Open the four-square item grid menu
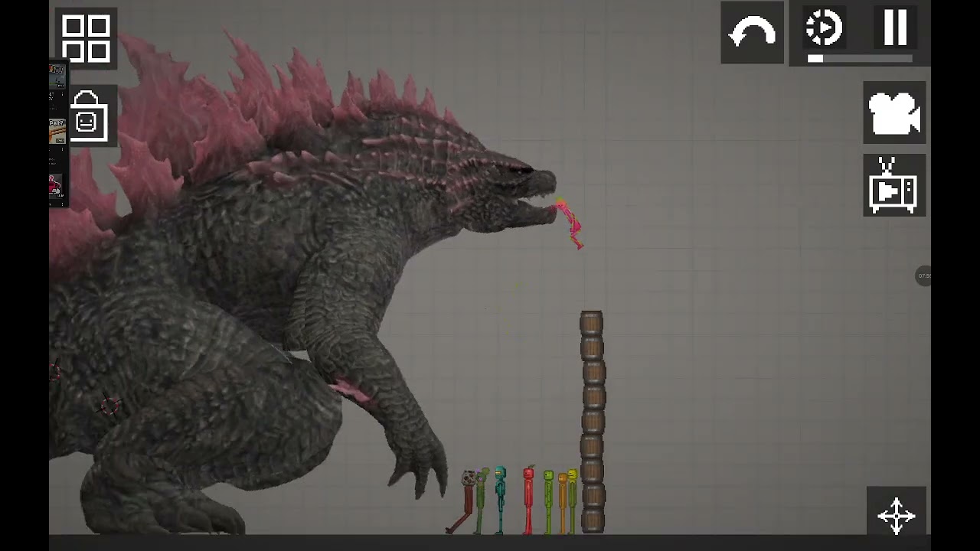The image size is (980, 551). 86,38
